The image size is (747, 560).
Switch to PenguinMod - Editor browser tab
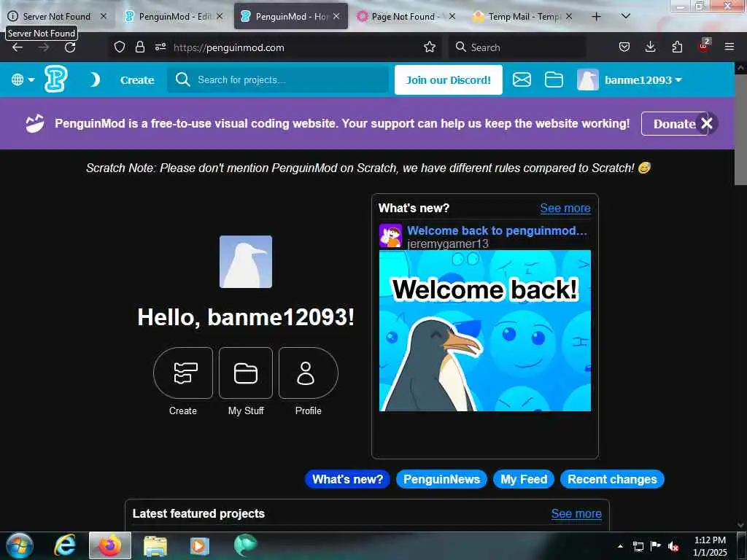(x=174, y=16)
